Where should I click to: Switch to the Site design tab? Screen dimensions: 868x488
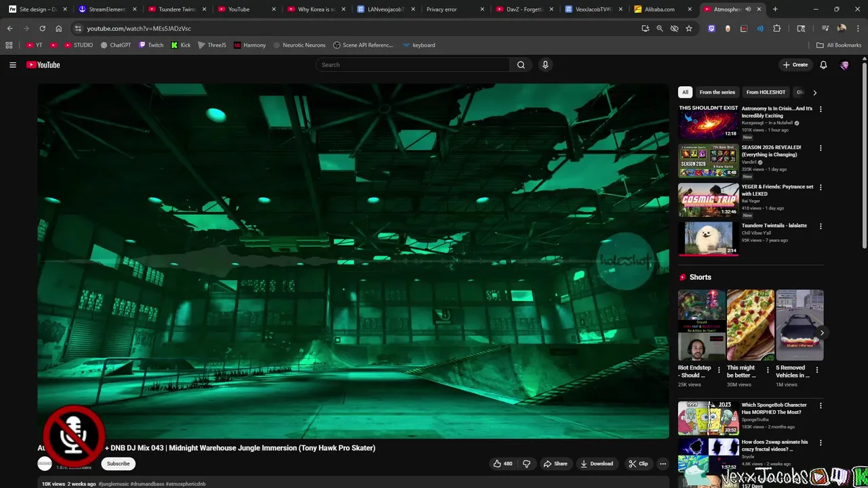(37, 9)
